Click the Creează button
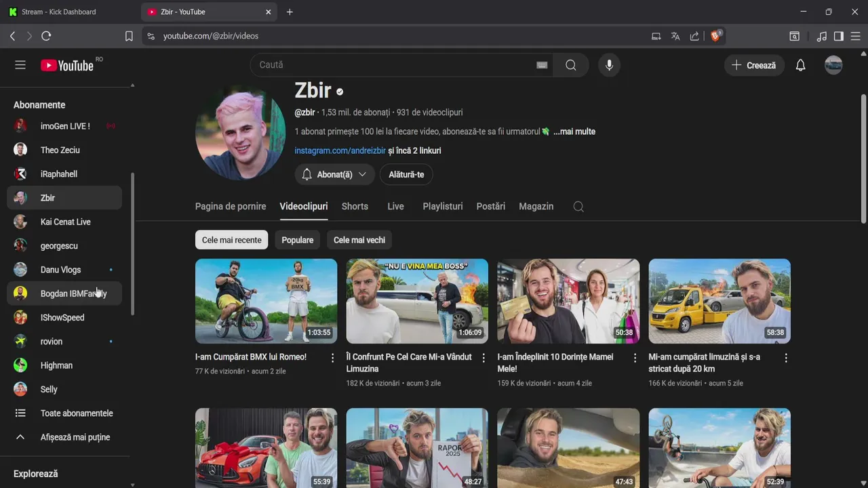 pyautogui.click(x=754, y=65)
